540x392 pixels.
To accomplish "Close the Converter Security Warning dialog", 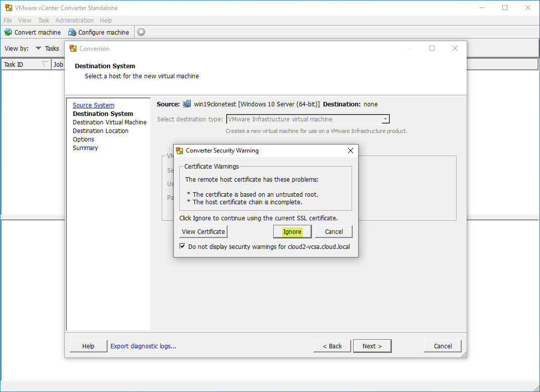I will (351, 151).
